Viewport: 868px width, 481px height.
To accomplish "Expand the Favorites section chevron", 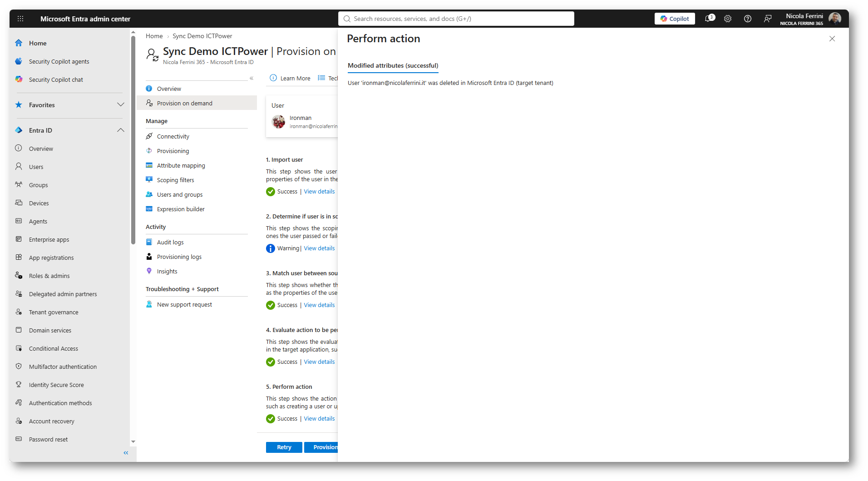I will point(120,105).
